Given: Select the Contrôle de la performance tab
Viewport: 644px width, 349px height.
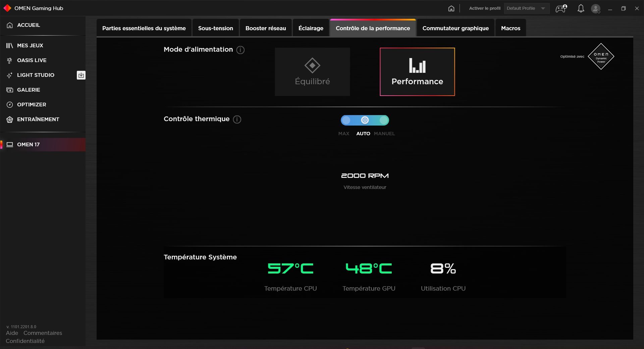Looking at the screenshot, I should click(373, 28).
